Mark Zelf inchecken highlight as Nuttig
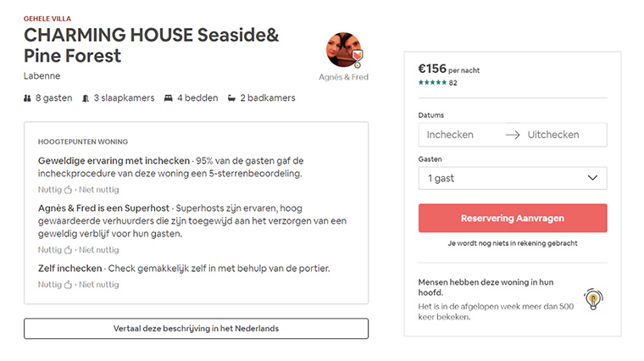 coord(55,285)
